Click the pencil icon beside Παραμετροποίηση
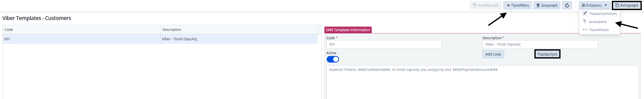 (x=585, y=13)
